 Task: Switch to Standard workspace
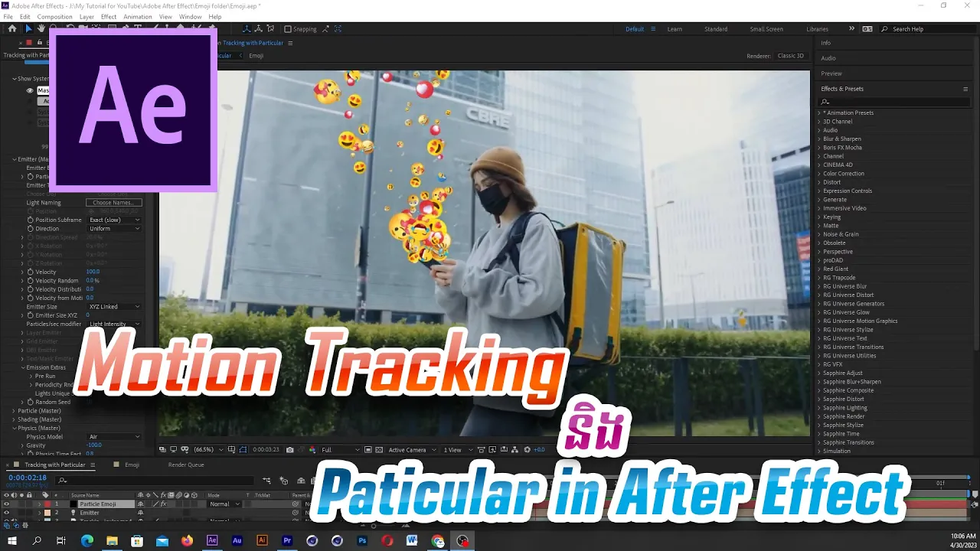coord(716,29)
